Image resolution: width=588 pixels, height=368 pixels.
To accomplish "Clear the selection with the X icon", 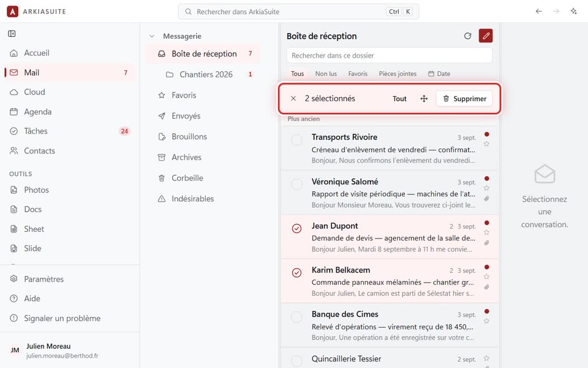I will coord(293,98).
